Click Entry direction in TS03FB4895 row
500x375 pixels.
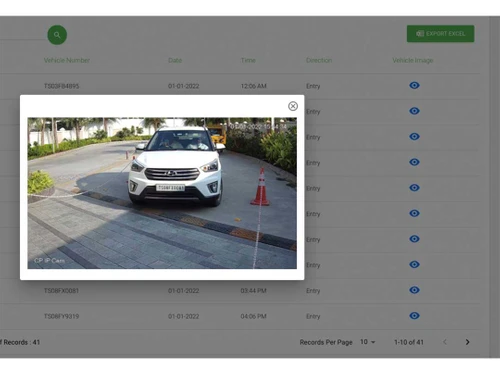click(x=313, y=86)
